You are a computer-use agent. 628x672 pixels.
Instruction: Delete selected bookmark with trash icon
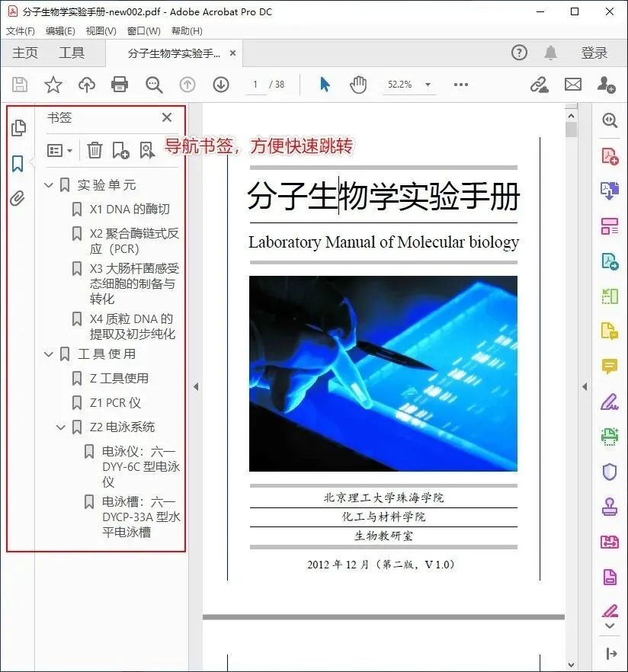[95, 150]
